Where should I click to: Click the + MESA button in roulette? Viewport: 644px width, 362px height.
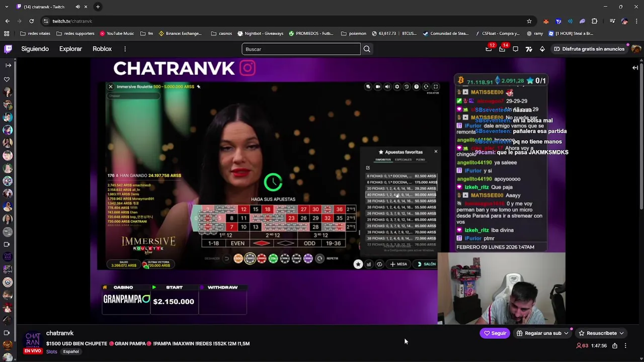point(398,264)
